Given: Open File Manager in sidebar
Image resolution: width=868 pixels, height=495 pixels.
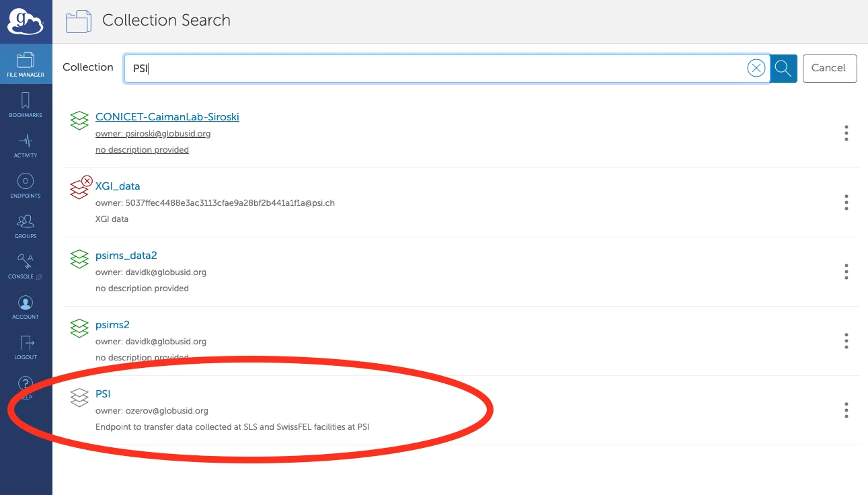Looking at the screenshot, I should click(x=26, y=65).
